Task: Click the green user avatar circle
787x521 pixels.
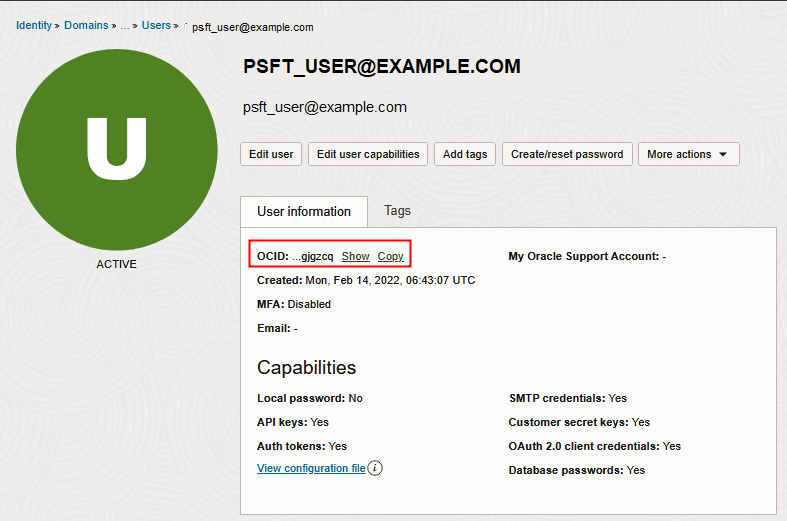Action: 116,149
